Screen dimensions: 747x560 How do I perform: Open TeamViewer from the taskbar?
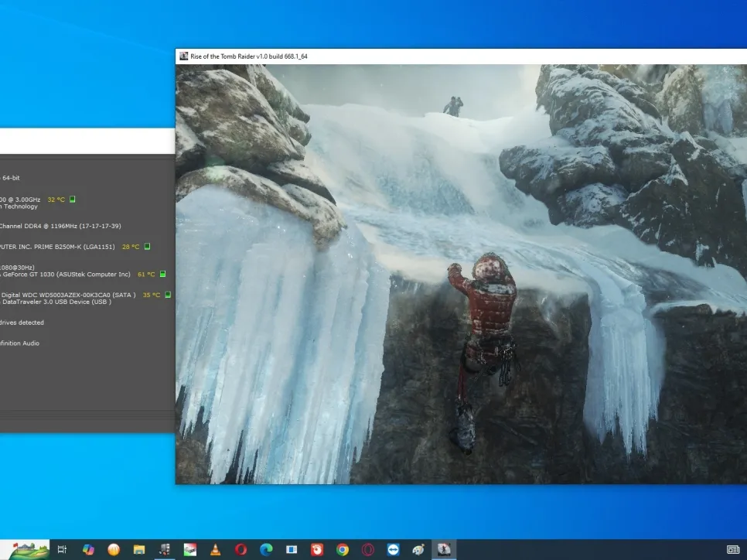(393, 549)
